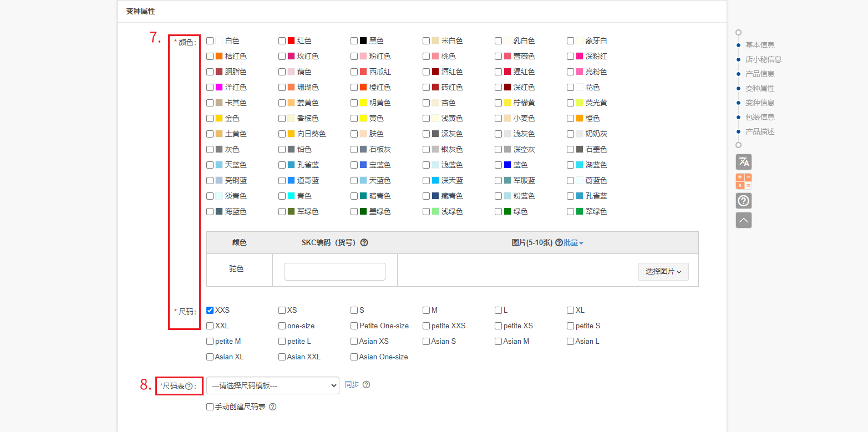Screen dimensions: 868x432
Task: Click the 象牙白 label text
Action: pyautogui.click(x=596, y=40)
